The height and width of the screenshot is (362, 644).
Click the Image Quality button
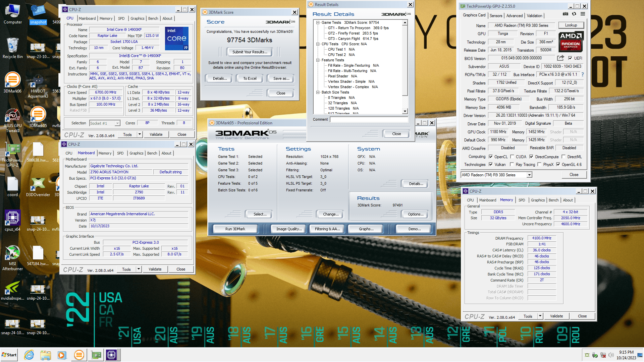(x=288, y=229)
